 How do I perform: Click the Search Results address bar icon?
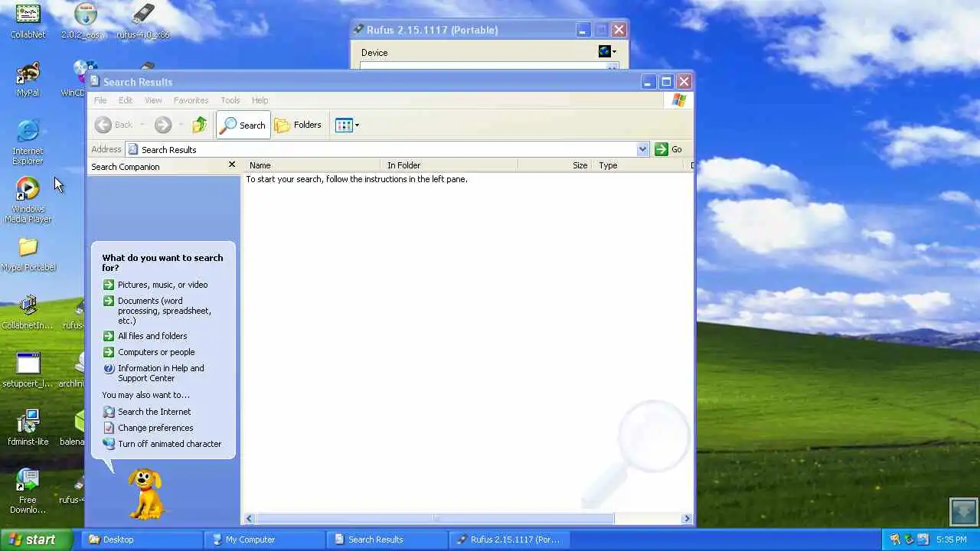point(133,149)
